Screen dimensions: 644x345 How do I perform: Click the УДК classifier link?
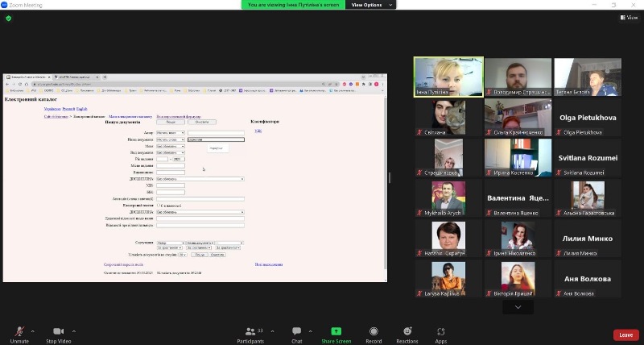tap(258, 131)
